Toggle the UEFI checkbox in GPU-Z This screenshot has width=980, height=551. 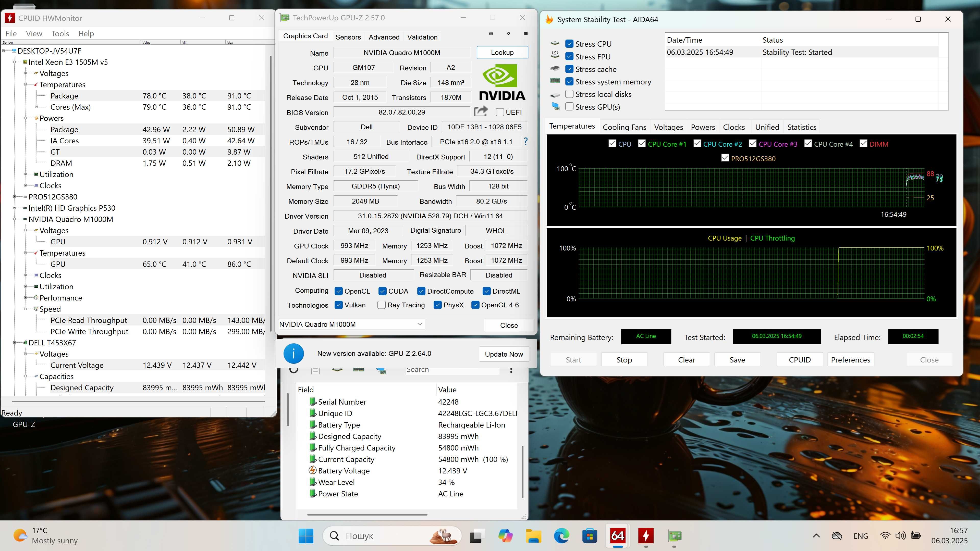click(500, 112)
